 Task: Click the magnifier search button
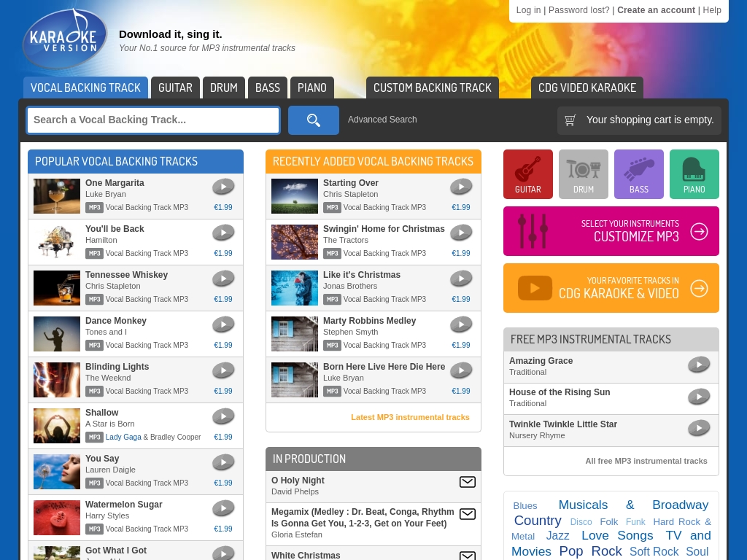click(314, 120)
